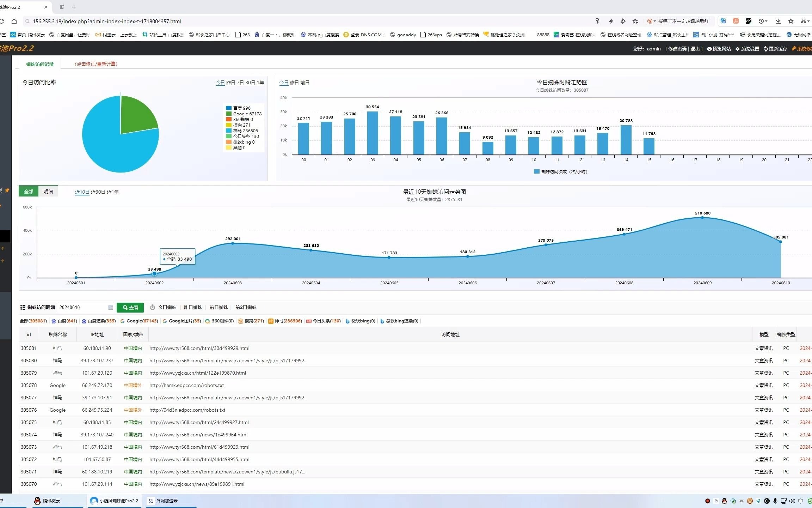Image resolution: width=812 pixels, height=508 pixels.
Task: Click the PDF extension icon
Action: point(736,21)
